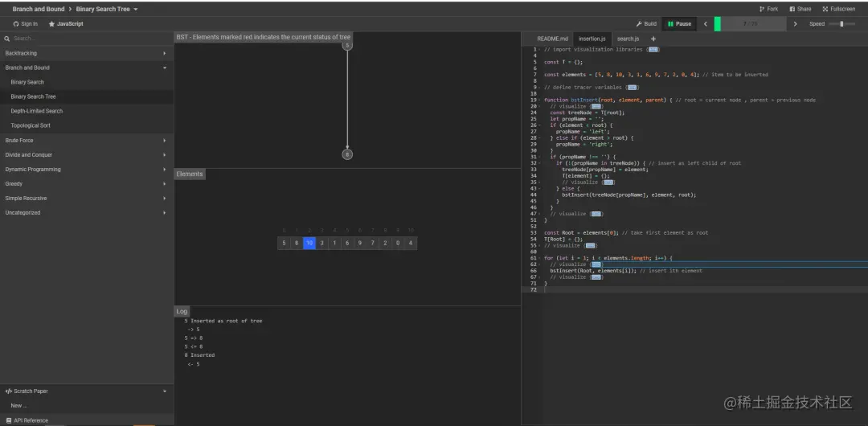This screenshot has height=426, width=868.
Task: Step to next frame arrow
Action: point(796,24)
